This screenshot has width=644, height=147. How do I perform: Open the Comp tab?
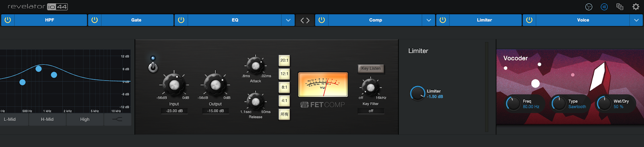[376, 20]
